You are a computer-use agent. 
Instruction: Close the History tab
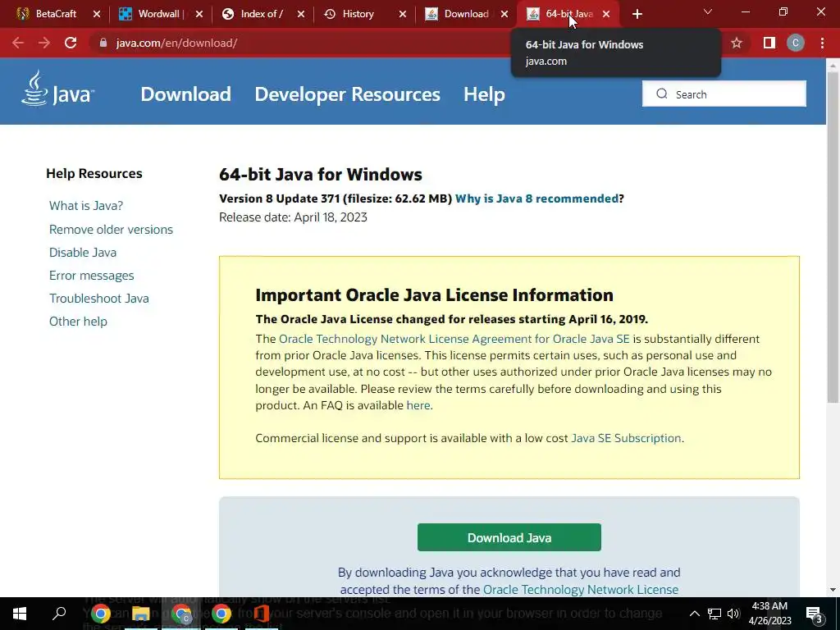402,14
